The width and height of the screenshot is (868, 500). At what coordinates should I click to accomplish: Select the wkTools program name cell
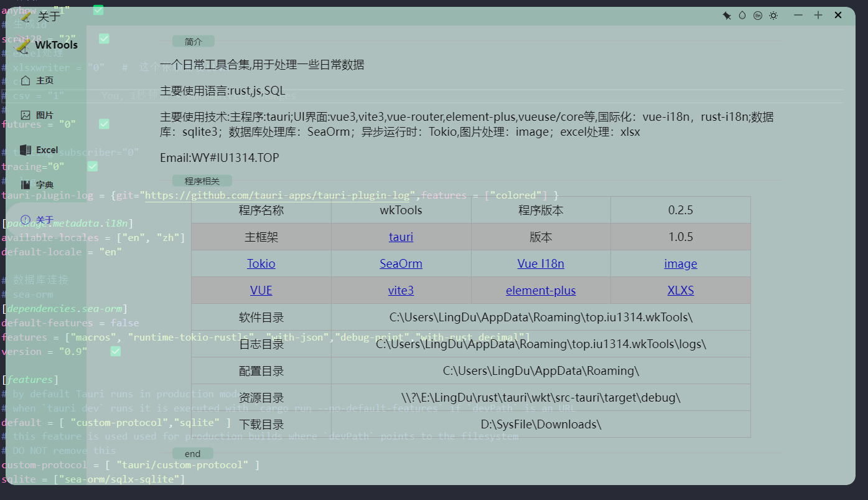(x=401, y=210)
